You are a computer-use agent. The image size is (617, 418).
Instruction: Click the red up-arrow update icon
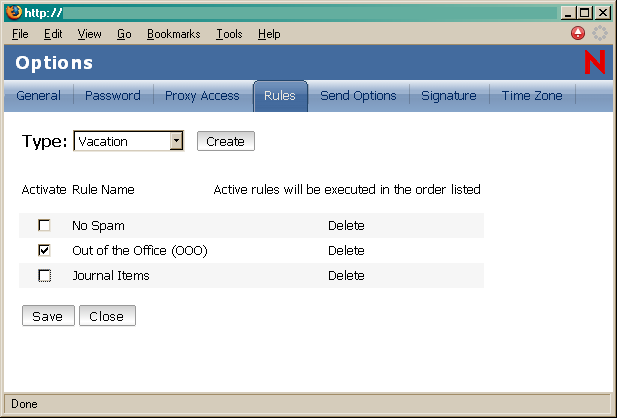pos(578,33)
